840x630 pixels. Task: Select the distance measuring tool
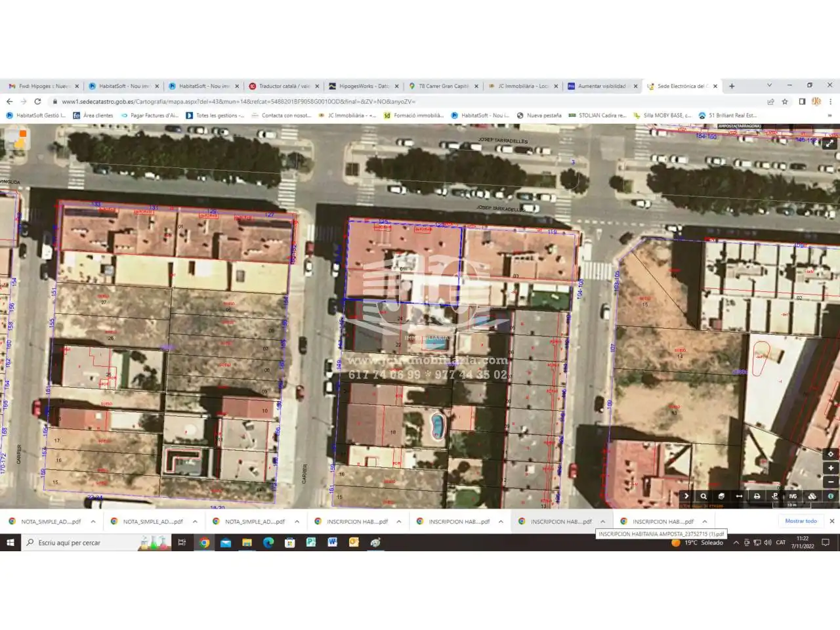coord(739,496)
